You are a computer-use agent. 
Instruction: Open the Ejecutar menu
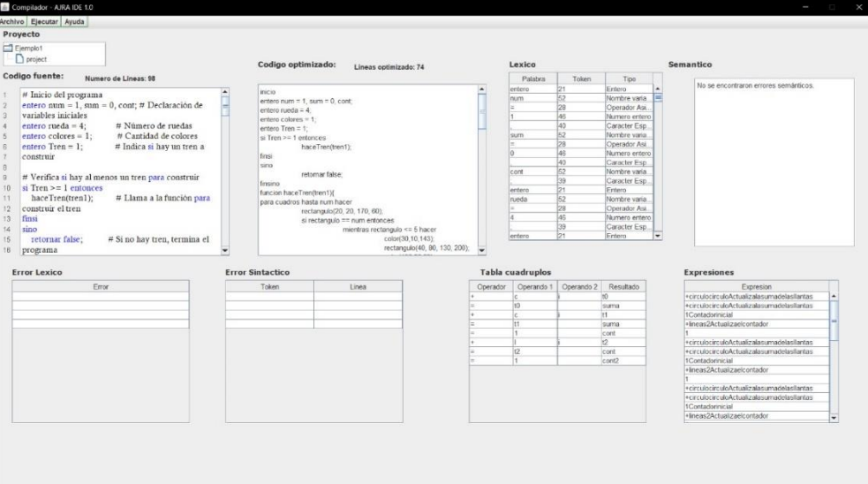click(x=44, y=21)
